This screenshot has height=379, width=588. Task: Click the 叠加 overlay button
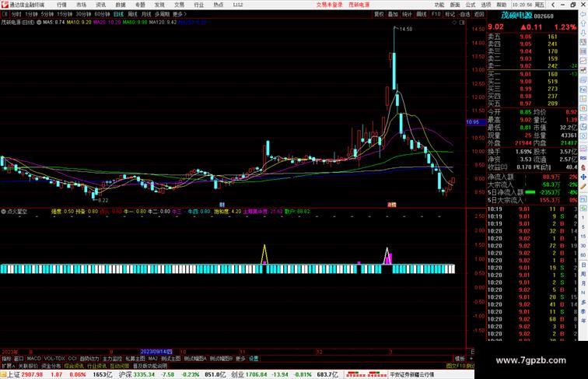(393, 14)
